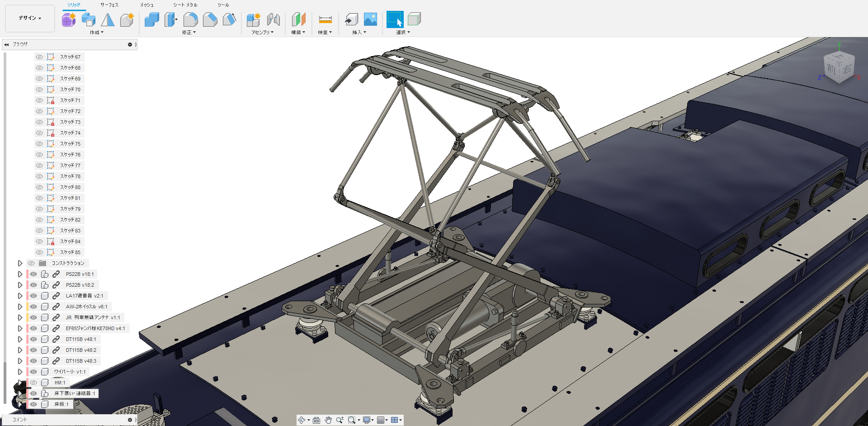Open the 選択 dropdown menu
The height and width of the screenshot is (426, 868).
(x=403, y=33)
